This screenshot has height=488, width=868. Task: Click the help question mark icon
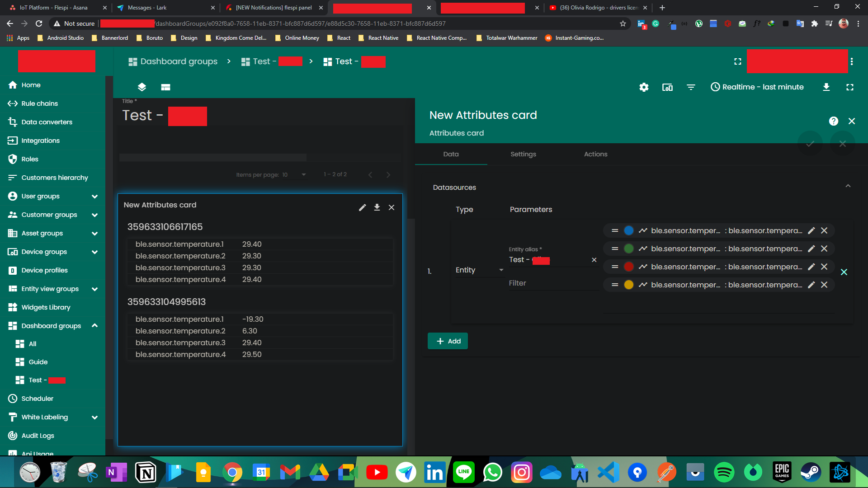point(833,121)
